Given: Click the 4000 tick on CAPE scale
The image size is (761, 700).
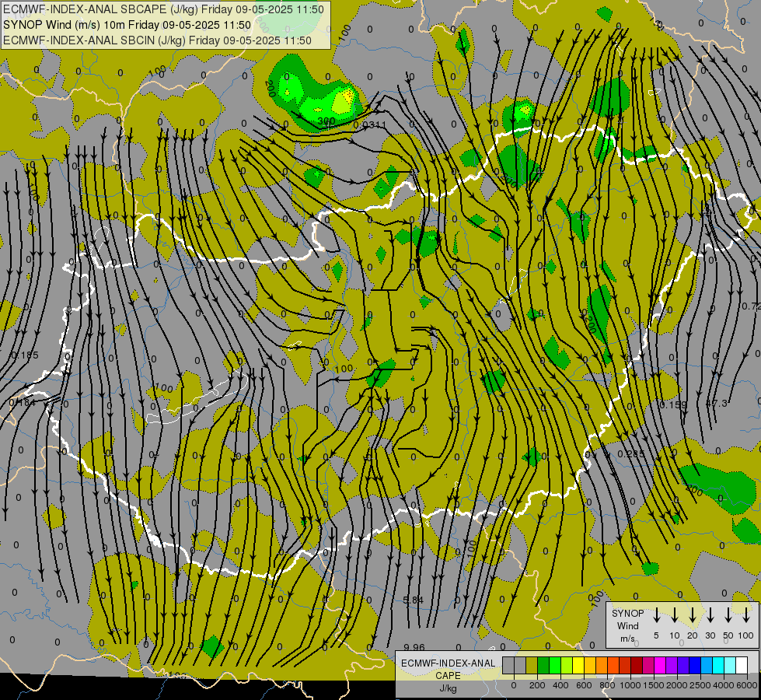Looking at the screenshot, I should (x=724, y=685).
